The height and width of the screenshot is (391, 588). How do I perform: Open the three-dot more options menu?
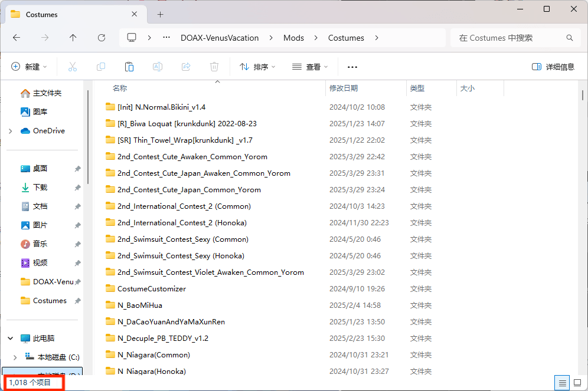pos(352,67)
